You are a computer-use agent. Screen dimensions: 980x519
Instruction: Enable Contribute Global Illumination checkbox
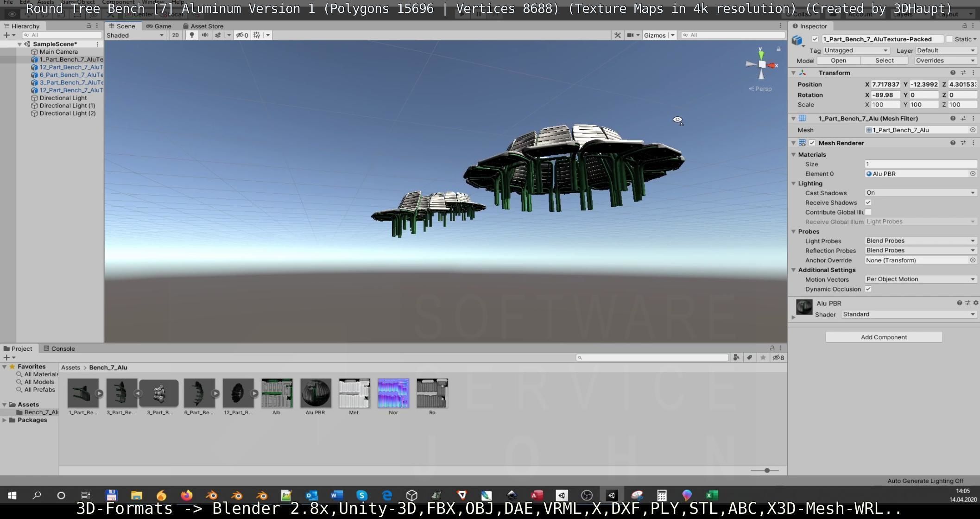coord(868,212)
